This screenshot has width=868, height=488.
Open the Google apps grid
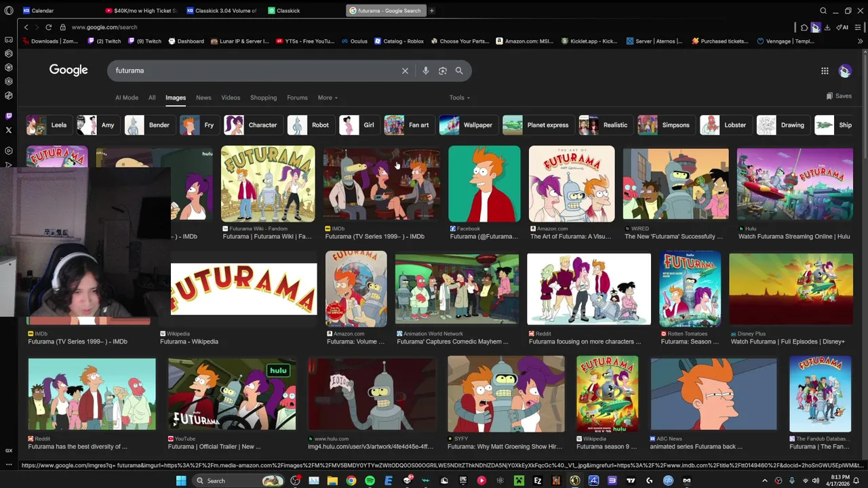coord(825,70)
